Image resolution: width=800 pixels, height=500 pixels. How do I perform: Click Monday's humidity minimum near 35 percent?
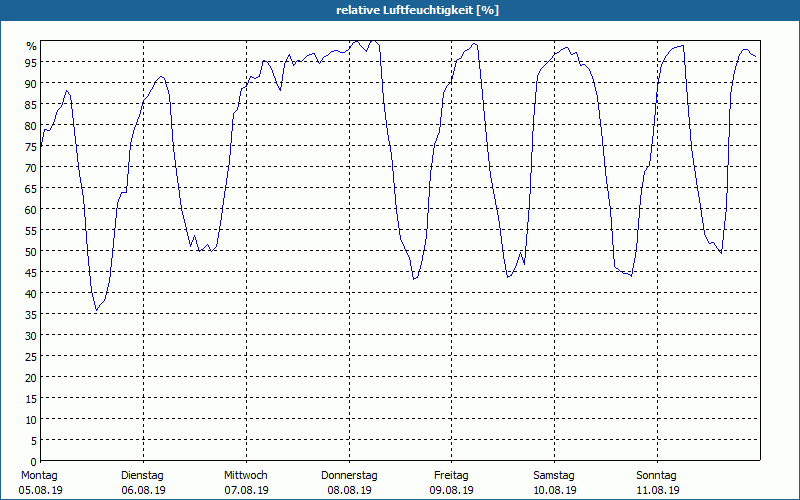pyautogui.click(x=96, y=310)
